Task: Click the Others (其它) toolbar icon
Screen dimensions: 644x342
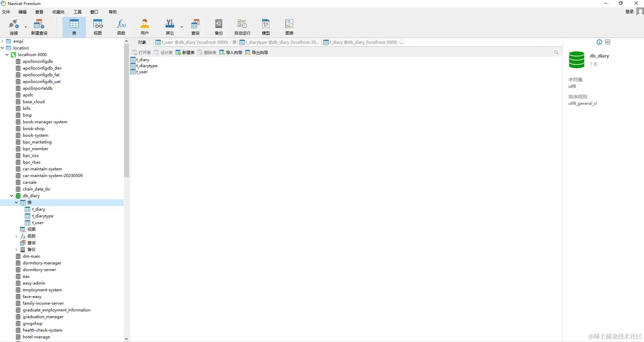Action: (170, 27)
